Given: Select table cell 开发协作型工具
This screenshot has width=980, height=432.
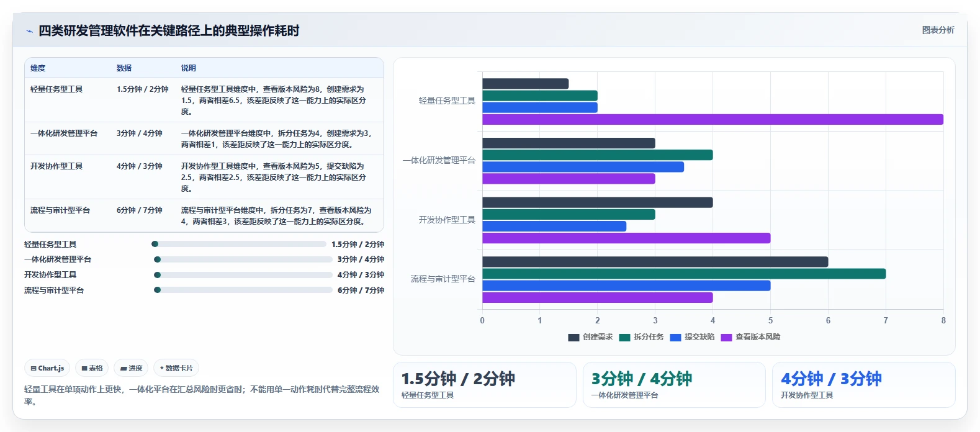Looking at the screenshot, I should [56, 166].
